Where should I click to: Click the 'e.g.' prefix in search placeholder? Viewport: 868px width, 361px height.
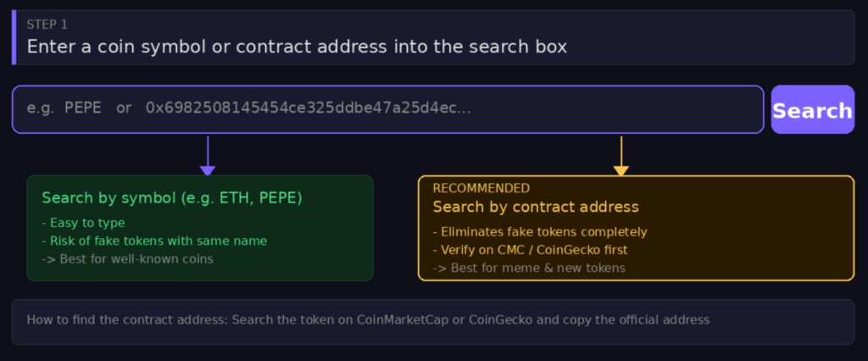39,108
